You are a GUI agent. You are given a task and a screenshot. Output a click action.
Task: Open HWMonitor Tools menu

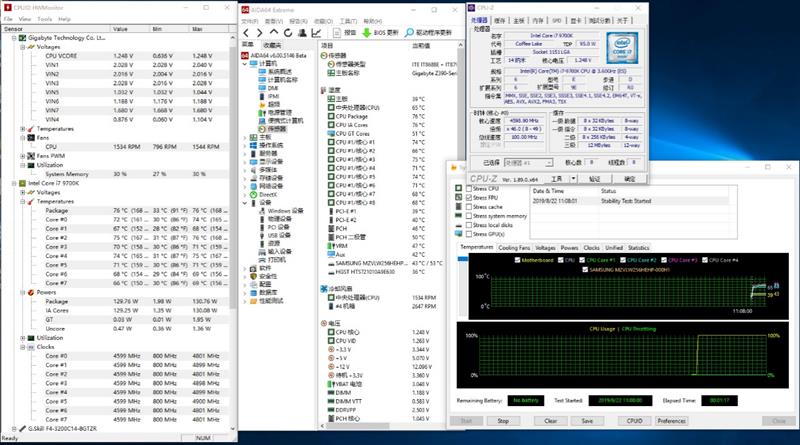[44, 19]
